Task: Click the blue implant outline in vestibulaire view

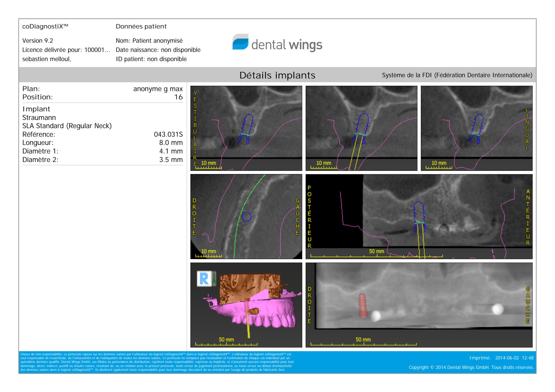Action: pos(246,128)
